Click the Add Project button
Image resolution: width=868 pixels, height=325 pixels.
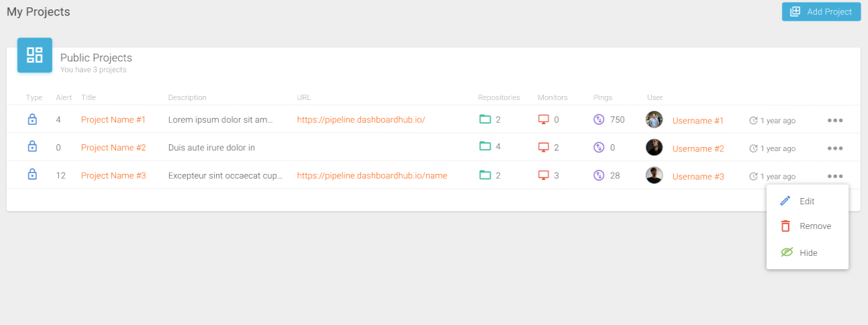[x=821, y=11]
